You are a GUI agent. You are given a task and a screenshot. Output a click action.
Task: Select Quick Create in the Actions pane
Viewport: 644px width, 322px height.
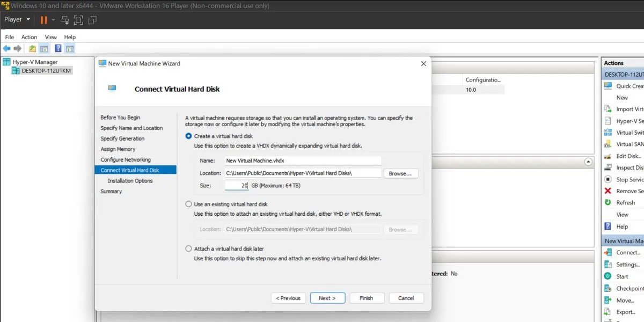point(628,86)
